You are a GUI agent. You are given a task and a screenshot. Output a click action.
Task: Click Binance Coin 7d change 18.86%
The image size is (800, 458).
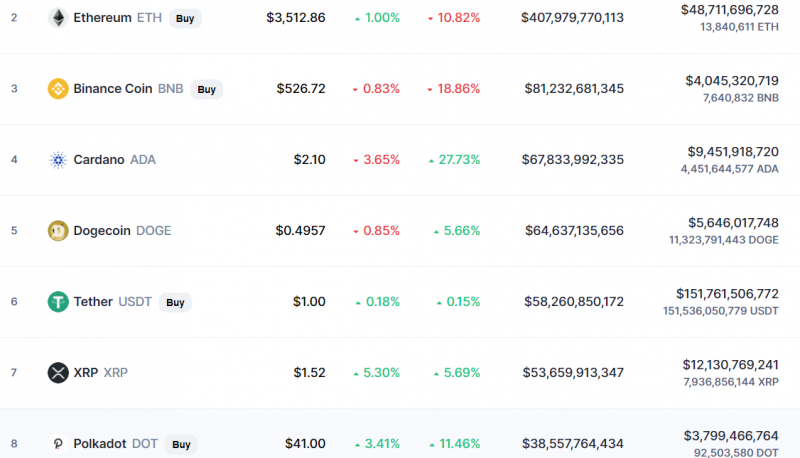(454, 89)
